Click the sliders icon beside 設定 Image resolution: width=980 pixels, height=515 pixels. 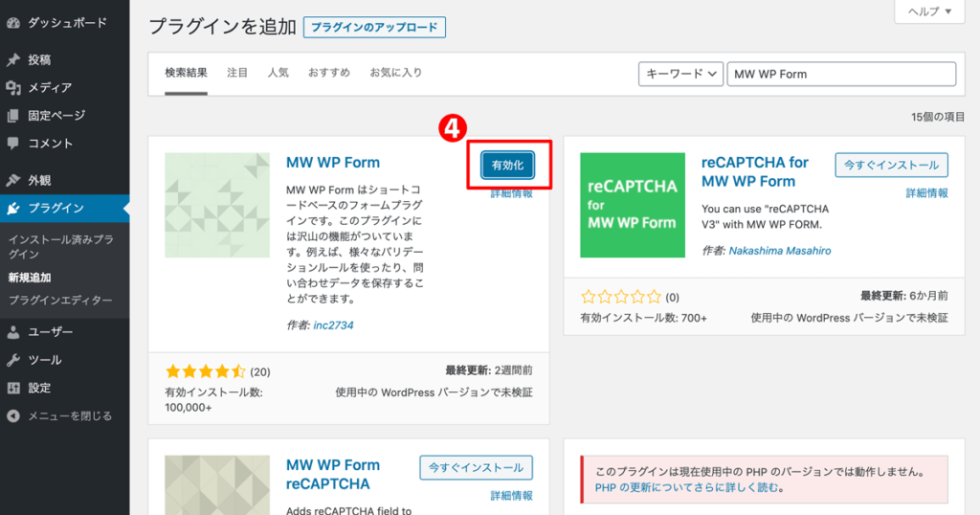pyautogui.click(x=13, y=388)
